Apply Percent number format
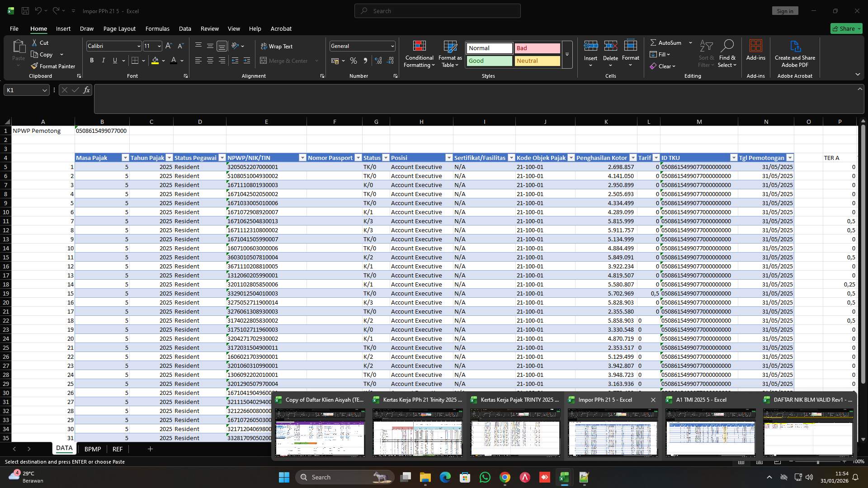 pyautogui.click(x=354, y=61)
